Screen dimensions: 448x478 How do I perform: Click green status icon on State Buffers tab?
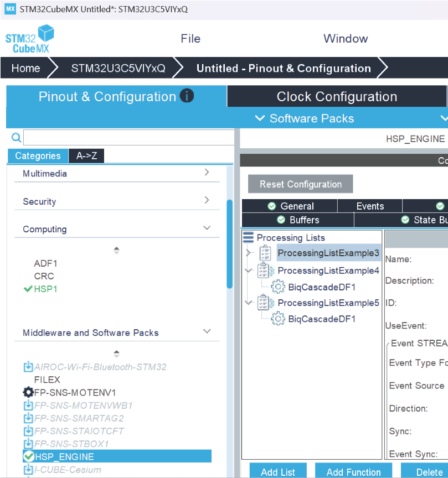pyautogui.click(x=405, y=220)
